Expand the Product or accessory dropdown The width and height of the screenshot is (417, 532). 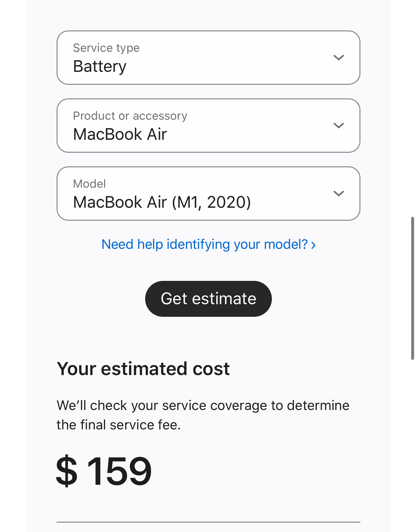(208, 126)
